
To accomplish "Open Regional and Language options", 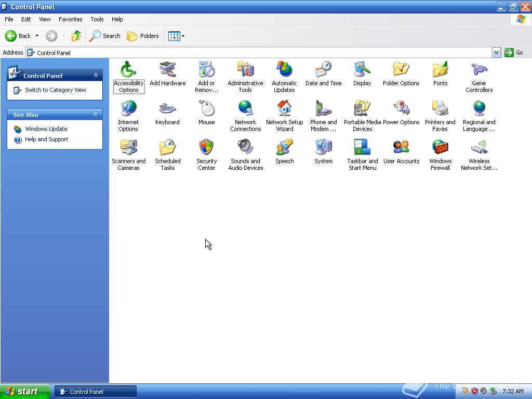I will click(x=479, y=116).
